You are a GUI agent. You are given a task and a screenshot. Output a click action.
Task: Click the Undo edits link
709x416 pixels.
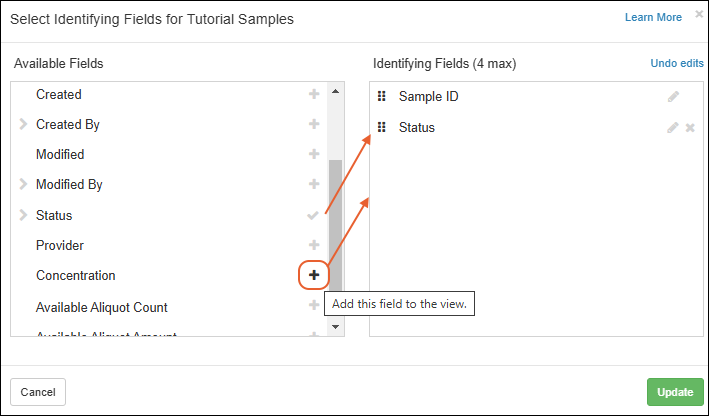click(677, 63)
